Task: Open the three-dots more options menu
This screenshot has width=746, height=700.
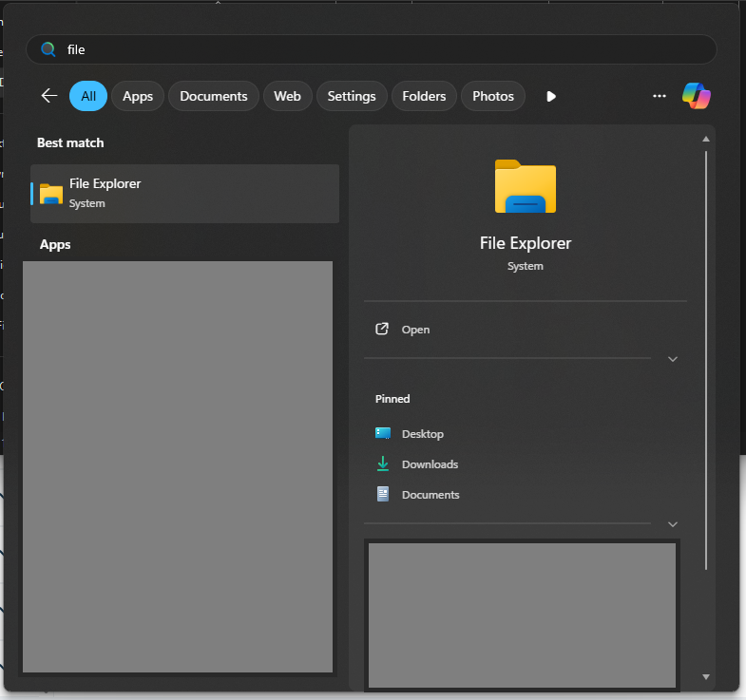Action: point(659,96)
